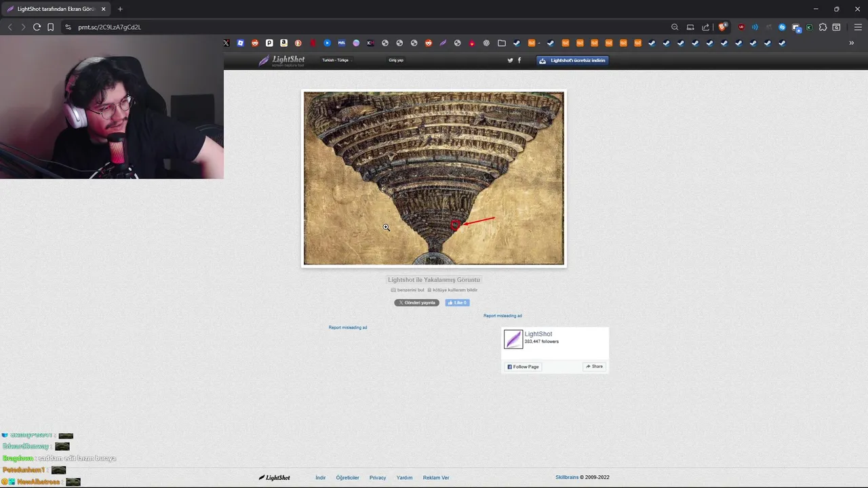
Task: Go back to the previous page
Action: pos(9,27)
